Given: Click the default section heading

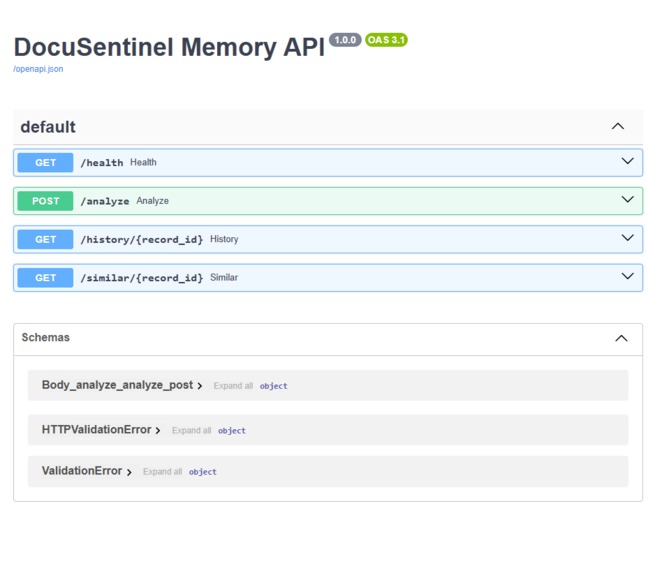Looking at the screenshot, I should point(48,127).
